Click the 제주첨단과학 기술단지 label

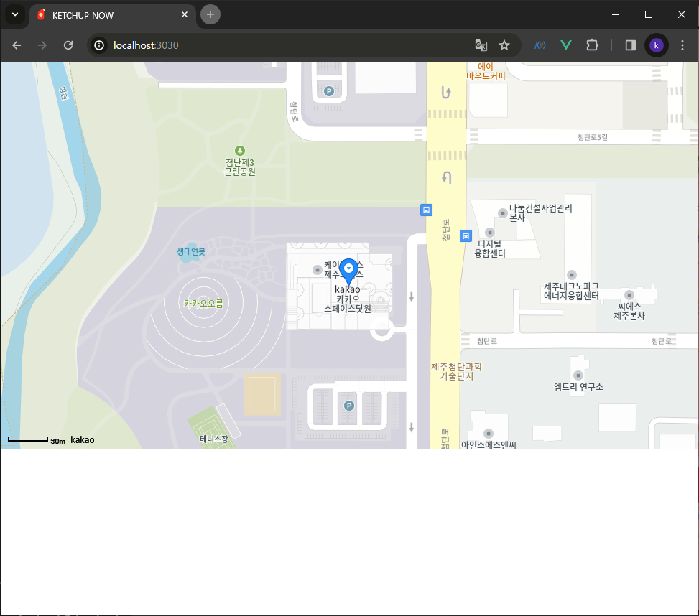pyautogui.click(x=456, y=371)
